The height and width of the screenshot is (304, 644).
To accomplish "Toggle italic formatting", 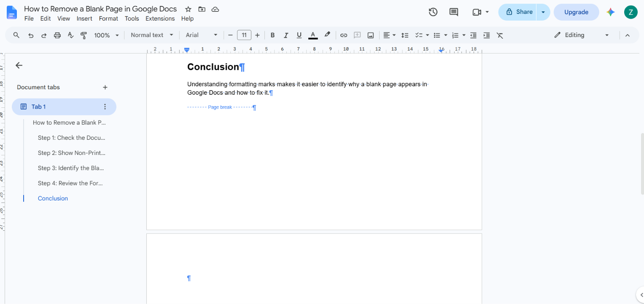I will 286,35.
